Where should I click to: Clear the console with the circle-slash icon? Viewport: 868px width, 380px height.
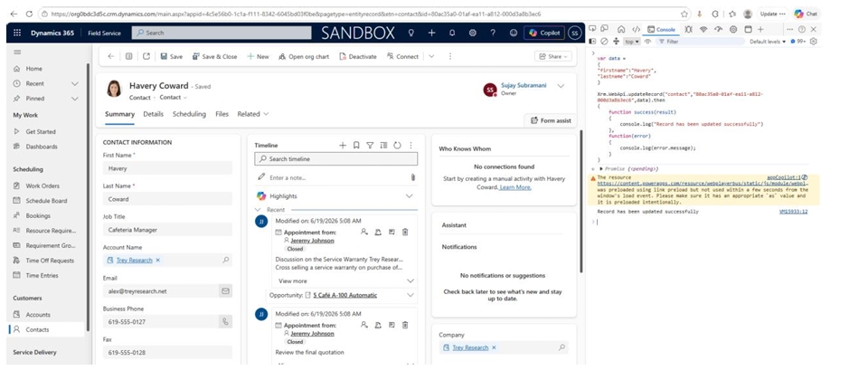[605, 42]
